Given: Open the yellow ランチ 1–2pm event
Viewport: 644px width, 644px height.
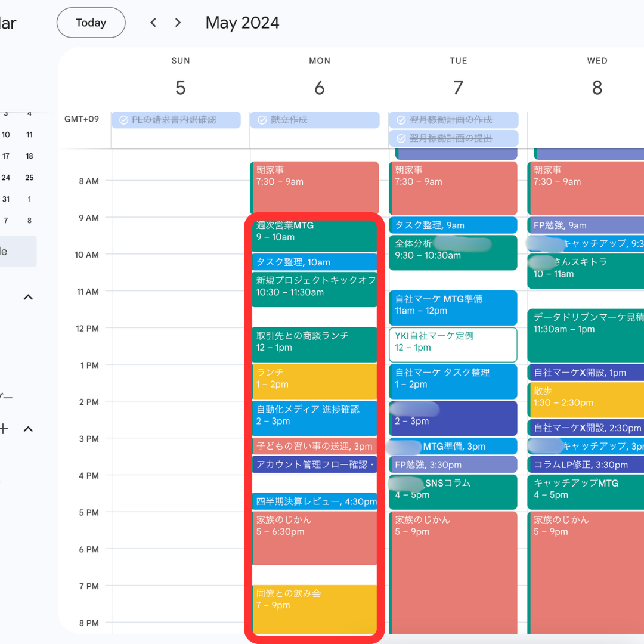Looking at the screenshot, I should click(x=315, y=381).
